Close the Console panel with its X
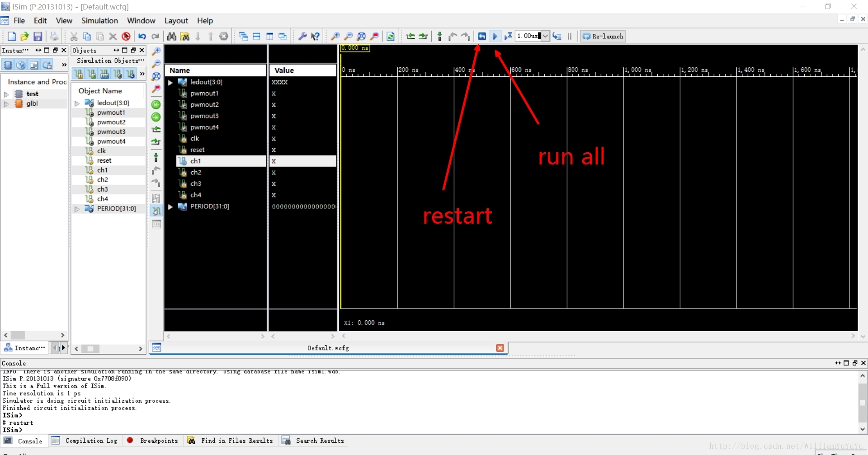This screenshot has height=455, width=868. [x=863, y=363]
